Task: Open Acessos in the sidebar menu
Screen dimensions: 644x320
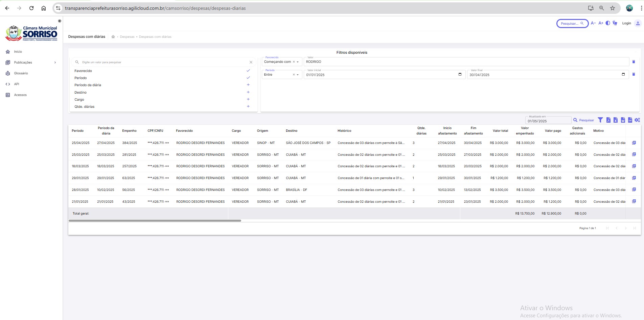Action: click(x=20, y=95)
